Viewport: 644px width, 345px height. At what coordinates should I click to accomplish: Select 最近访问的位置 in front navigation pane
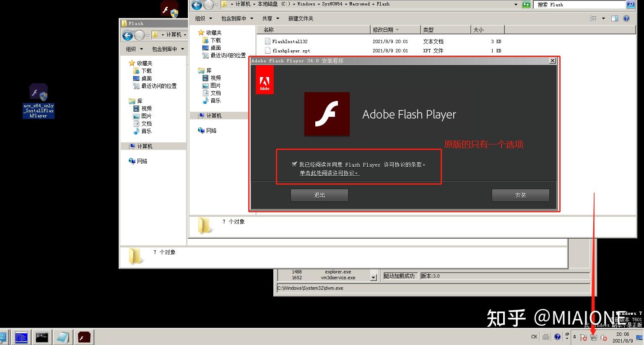point(228,55)
